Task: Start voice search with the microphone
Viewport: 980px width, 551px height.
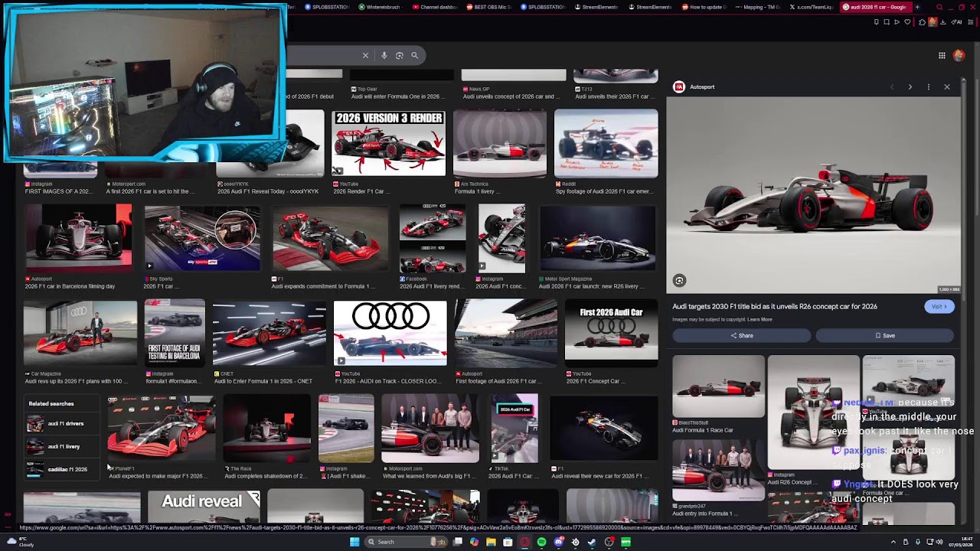Action: point(384,55)
